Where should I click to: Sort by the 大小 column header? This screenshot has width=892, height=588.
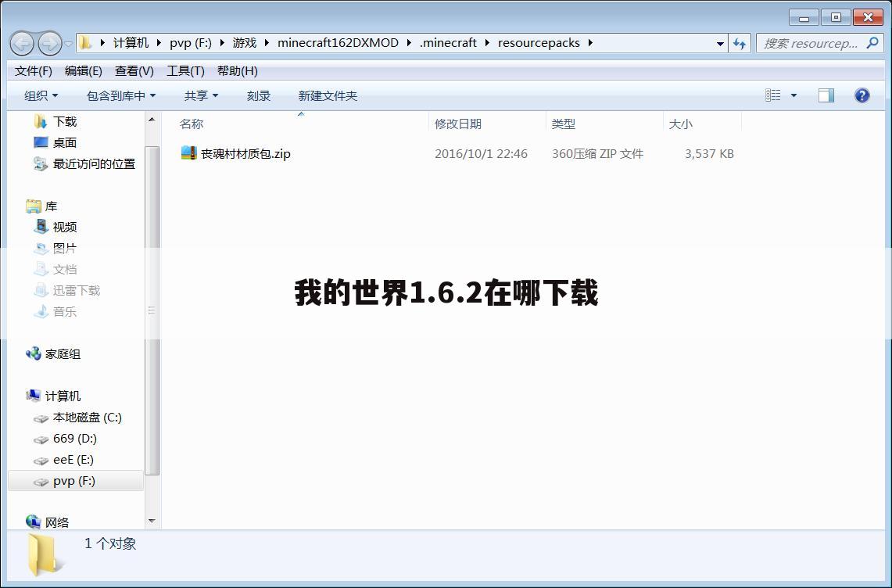[x=680, y=124]
